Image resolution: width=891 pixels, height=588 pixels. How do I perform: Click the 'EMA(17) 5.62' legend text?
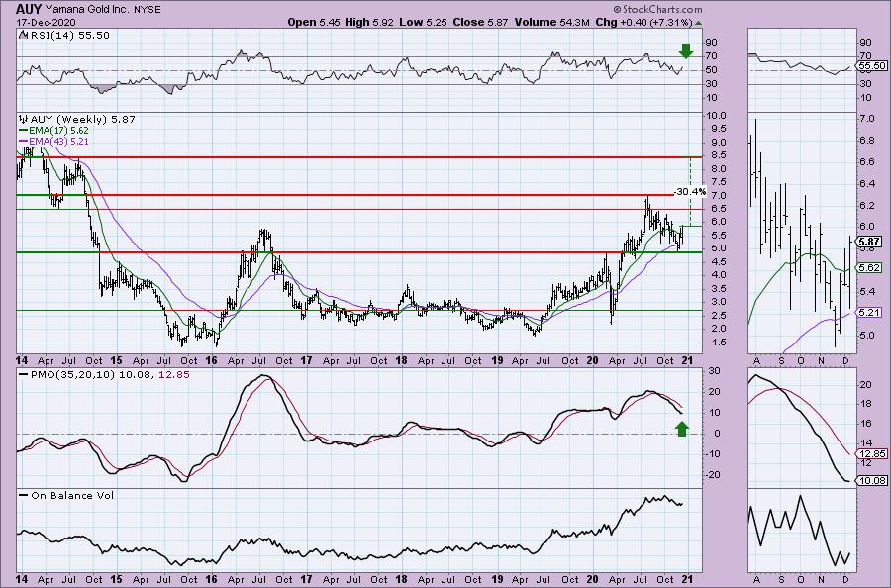coord(58,130)
